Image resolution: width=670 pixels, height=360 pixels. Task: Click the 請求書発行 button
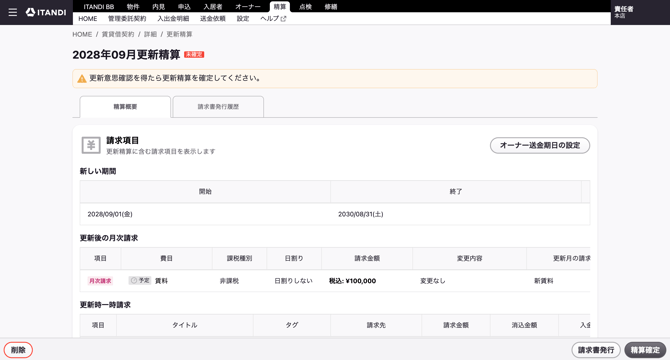596,350
